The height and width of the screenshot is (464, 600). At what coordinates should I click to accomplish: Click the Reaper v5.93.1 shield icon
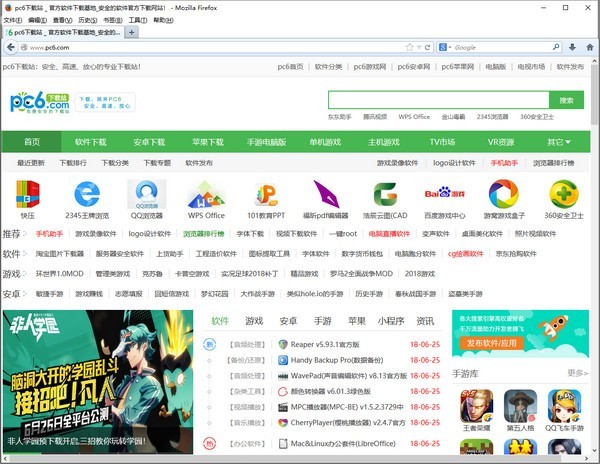[x=283, y=344]
